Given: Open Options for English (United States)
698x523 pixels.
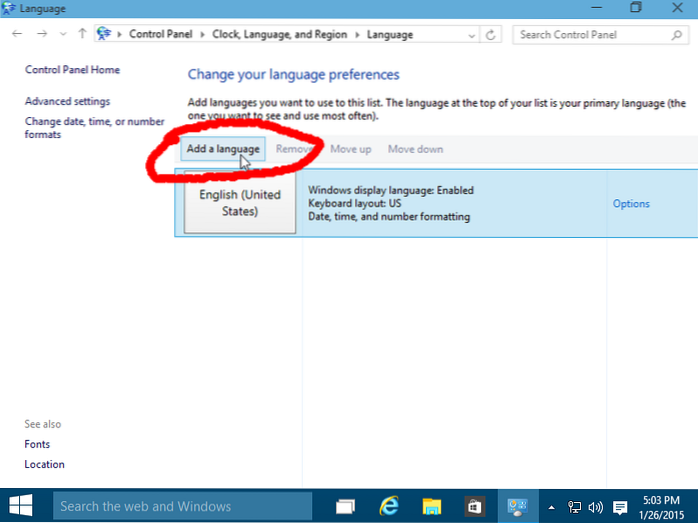Looking at the screenshot, I should pos(631,204).
